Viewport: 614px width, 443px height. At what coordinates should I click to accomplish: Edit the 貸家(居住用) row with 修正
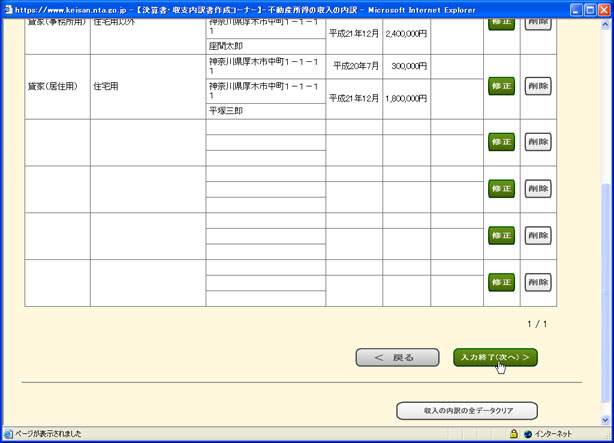click(501, 86)
